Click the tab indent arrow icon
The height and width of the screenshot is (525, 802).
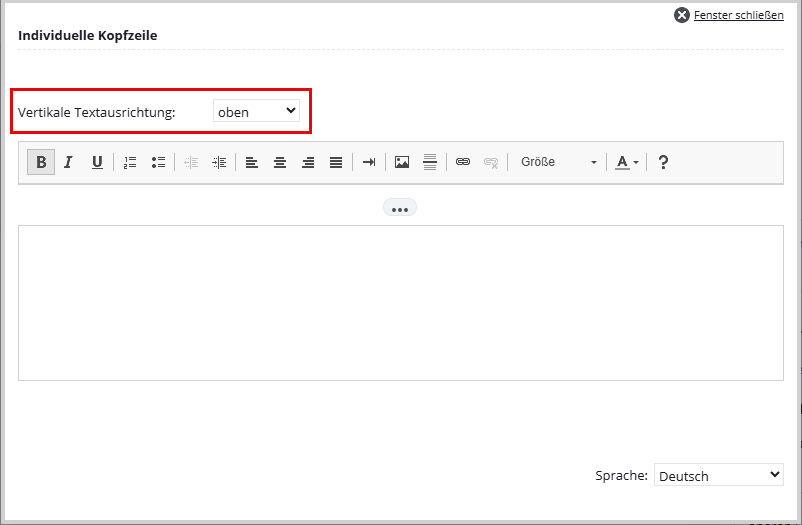(369, 162)
